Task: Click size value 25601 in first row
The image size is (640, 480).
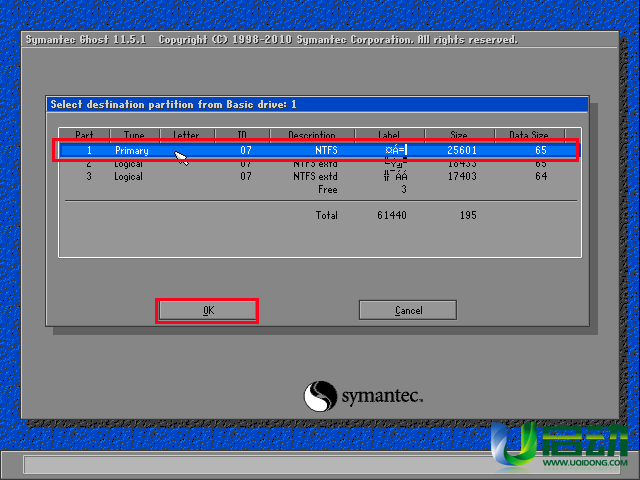Action: tap(462, 150)
